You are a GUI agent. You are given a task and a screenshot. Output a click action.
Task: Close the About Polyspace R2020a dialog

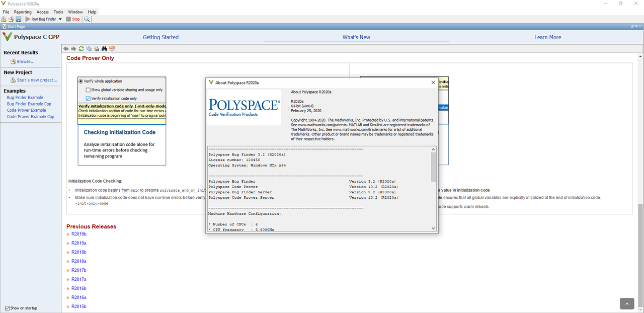point(433,83)
